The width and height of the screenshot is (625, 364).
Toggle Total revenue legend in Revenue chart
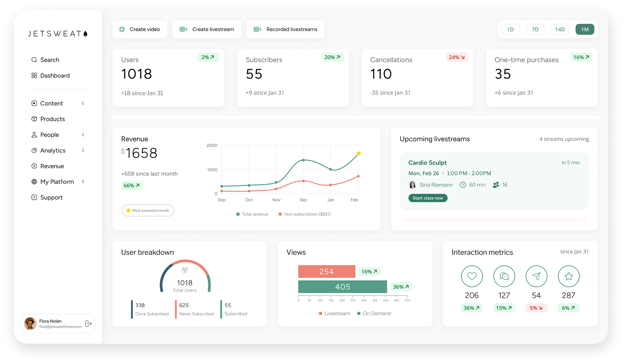click(x=252, y=214)
